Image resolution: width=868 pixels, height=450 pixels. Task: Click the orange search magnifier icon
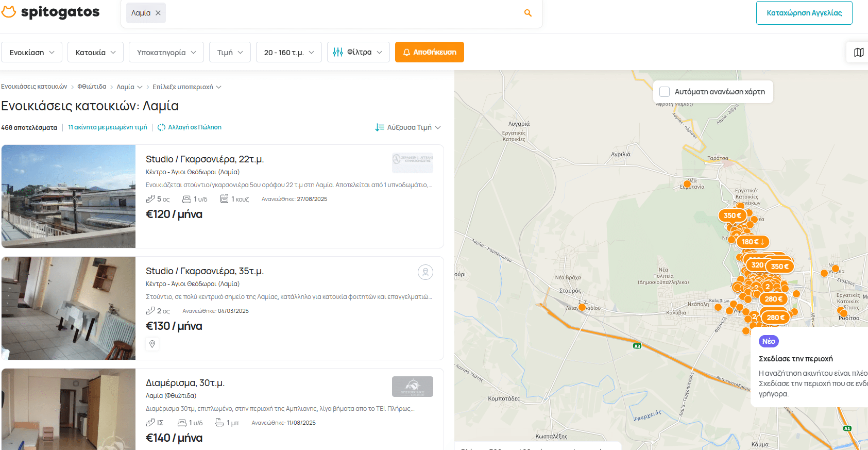coord(527,13)
